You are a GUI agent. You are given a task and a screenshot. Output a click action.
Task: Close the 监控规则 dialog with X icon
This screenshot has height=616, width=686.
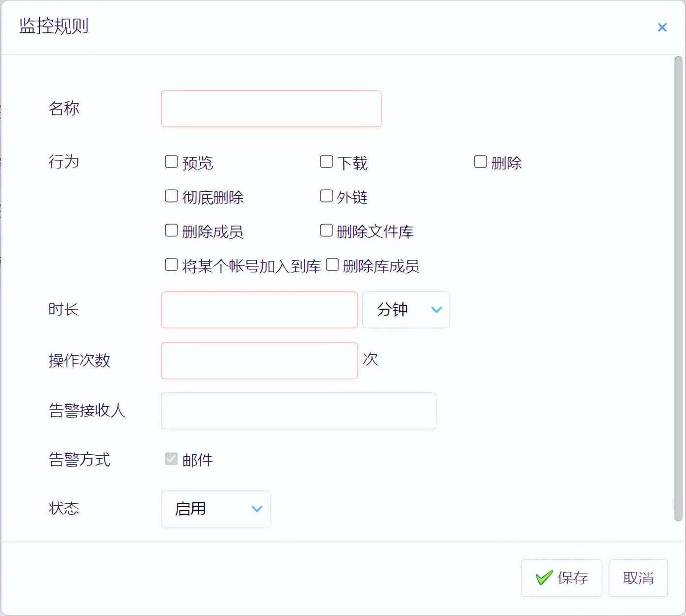click(662, 27)
